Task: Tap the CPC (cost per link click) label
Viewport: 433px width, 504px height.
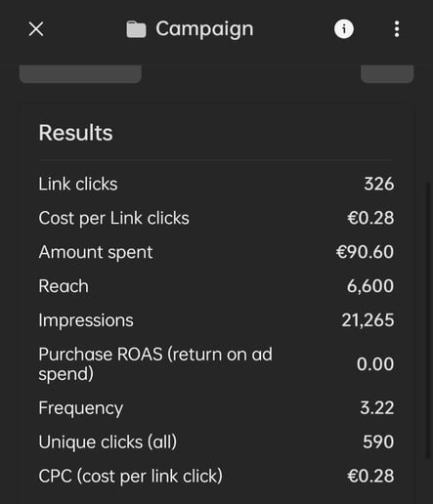Action: tap(130, 477)
